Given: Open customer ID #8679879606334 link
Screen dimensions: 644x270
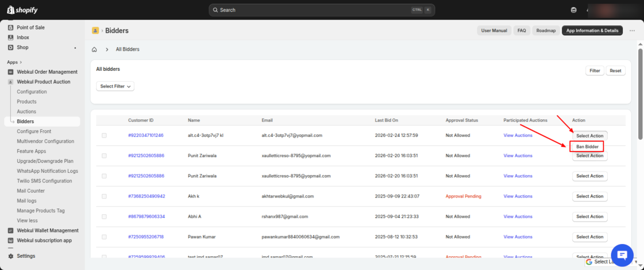Looking at the screenshot, I should click(147, 216).
